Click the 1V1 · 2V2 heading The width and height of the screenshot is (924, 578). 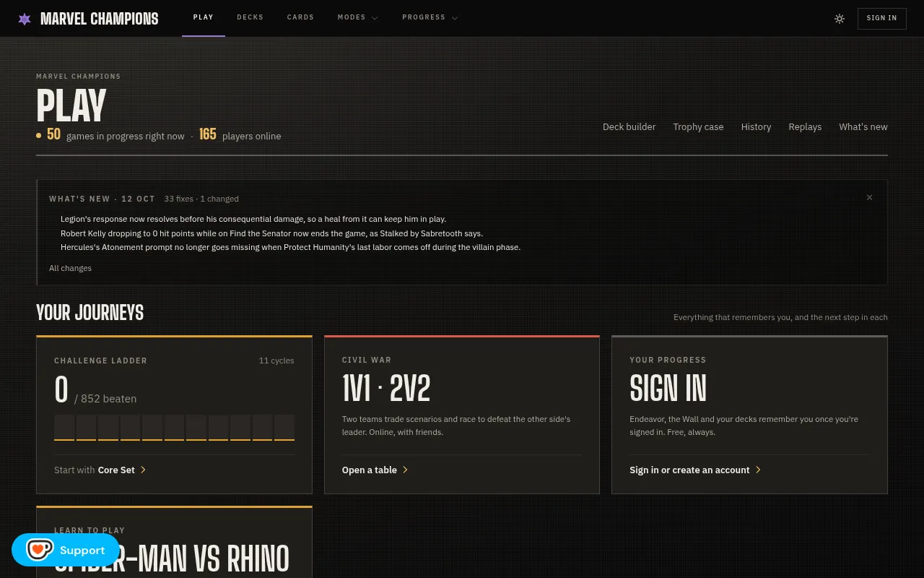(386, 389)
